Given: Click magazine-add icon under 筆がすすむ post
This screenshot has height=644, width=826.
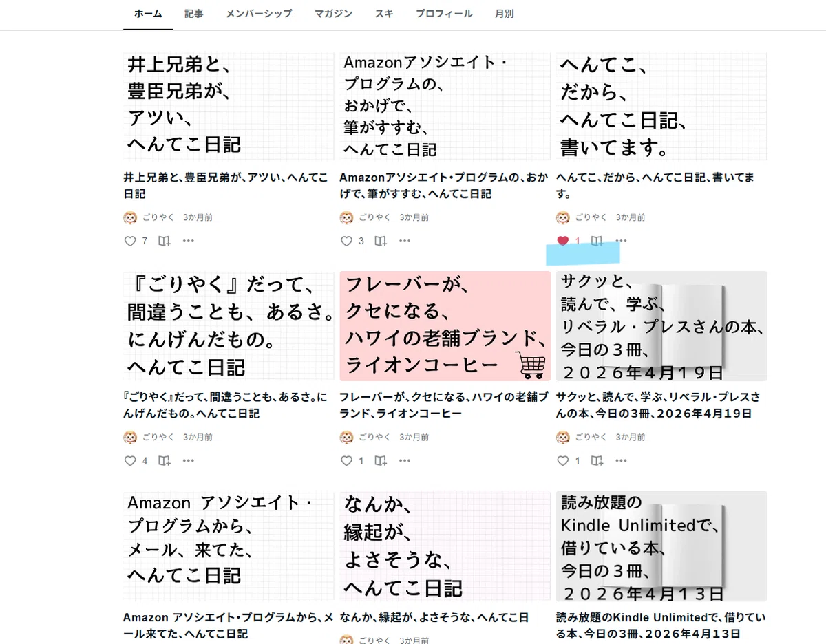Looking at the screenshot, I should [x=381, y=241].
